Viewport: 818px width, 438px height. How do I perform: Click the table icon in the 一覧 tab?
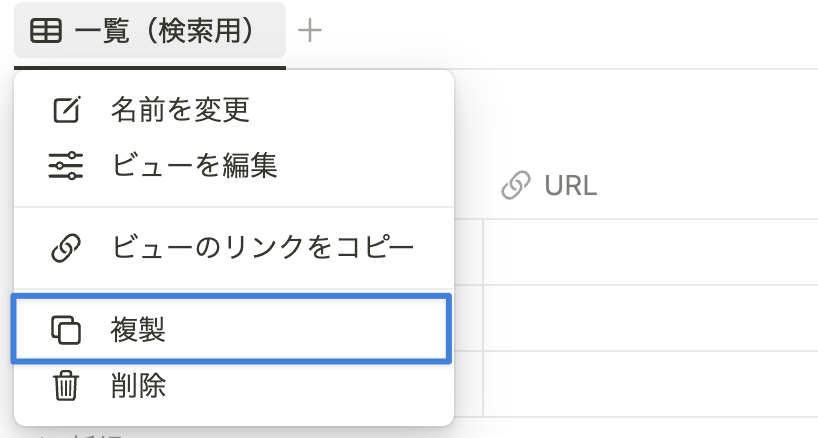(46, 30)
